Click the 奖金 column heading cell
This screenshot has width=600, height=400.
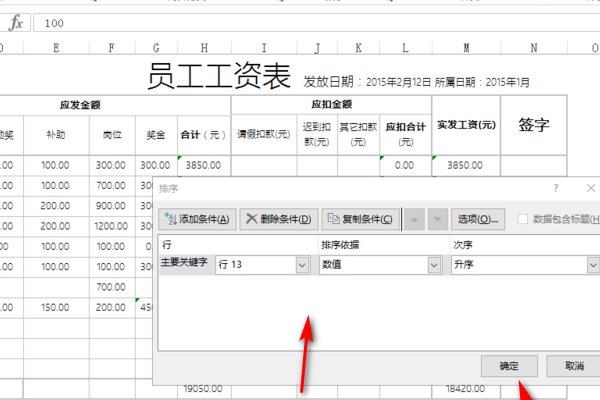156,135
